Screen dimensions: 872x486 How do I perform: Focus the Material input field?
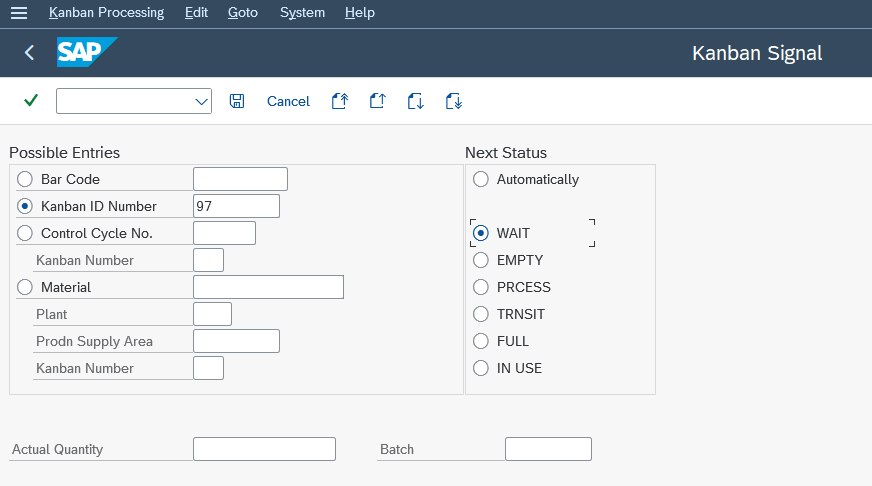pos(269,287)
